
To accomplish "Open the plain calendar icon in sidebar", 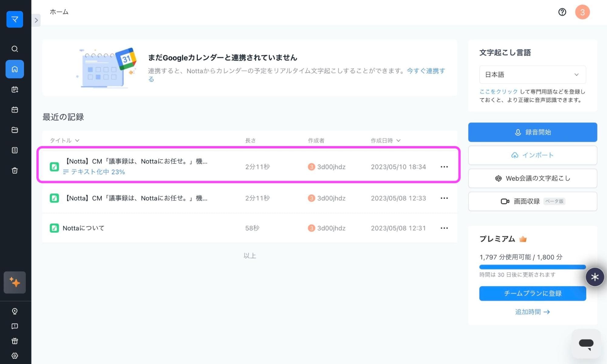I will coord(15,110).
